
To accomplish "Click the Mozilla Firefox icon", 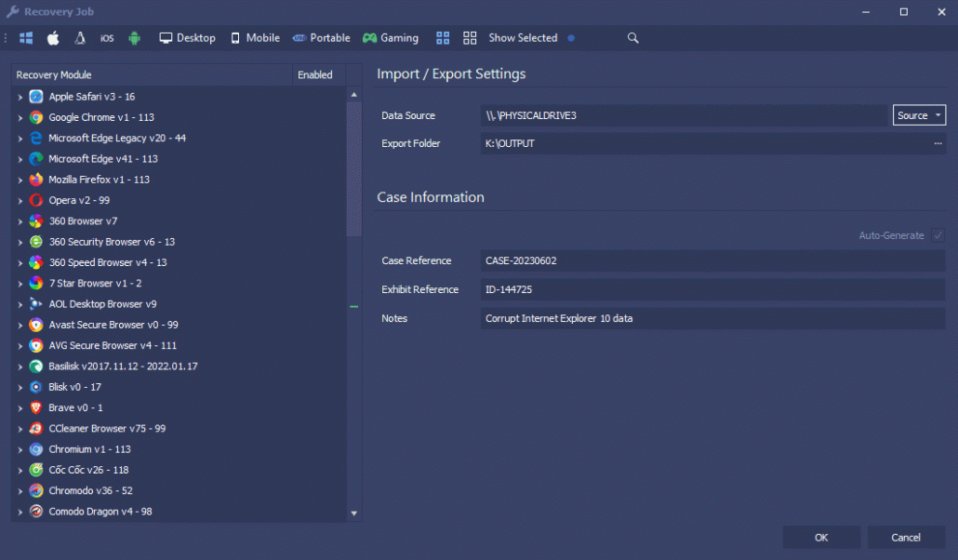I will pos(36,180).
